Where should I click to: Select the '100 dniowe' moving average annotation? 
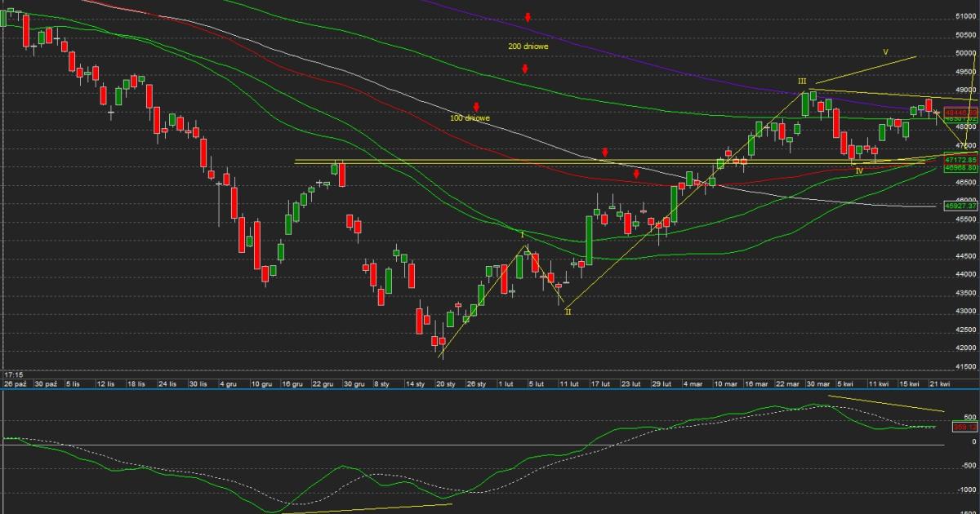click(x=470, y=118)
